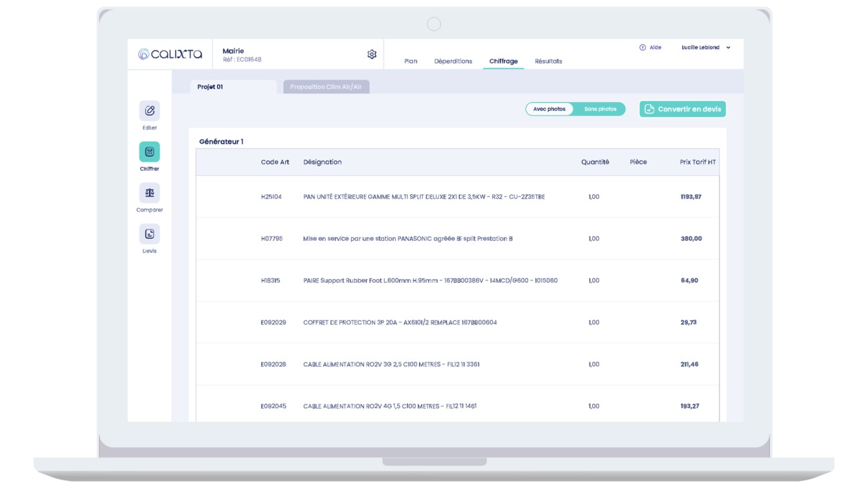The image size is (868, 488).
Task: Click the Convertir en devis button
Action: [683, 109]
